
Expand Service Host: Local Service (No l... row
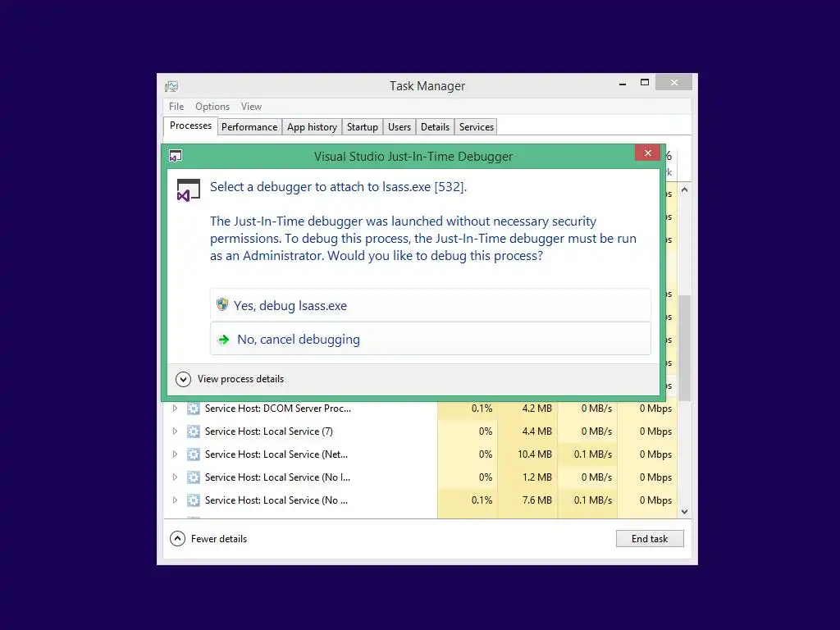[175, 477]
